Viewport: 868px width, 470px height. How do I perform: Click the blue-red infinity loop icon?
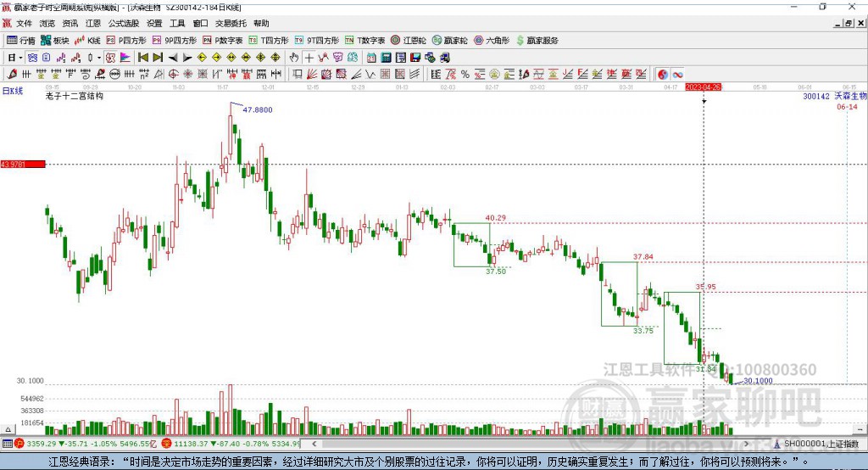677,75
